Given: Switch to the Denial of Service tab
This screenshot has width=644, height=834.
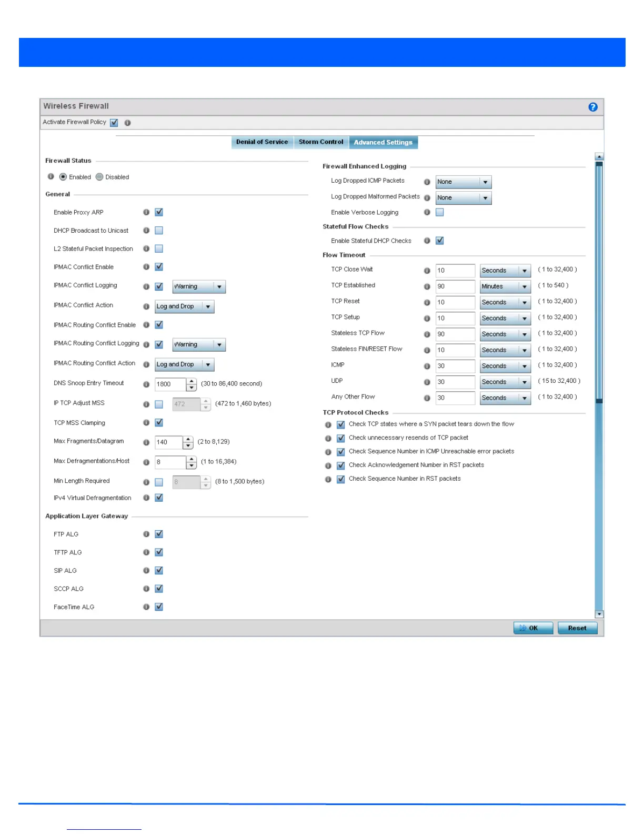Looking at the screenshot, I should pyautogui.click(x=262, y=142).
